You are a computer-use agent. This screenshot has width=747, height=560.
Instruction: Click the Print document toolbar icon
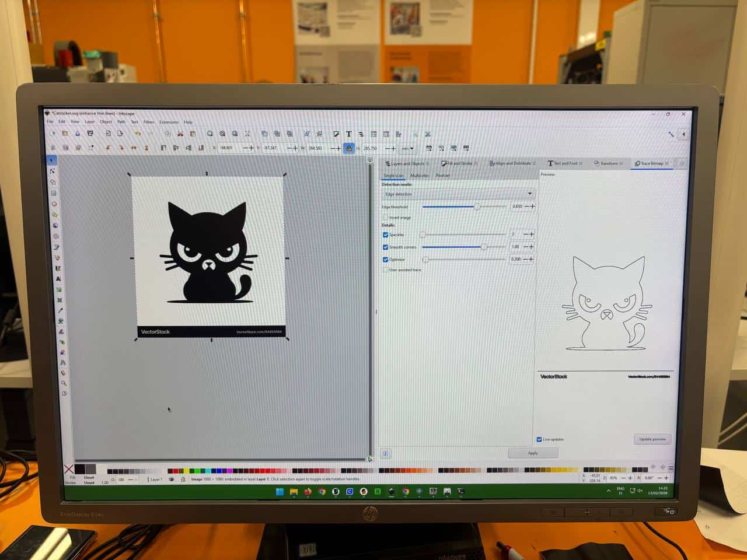90,134
